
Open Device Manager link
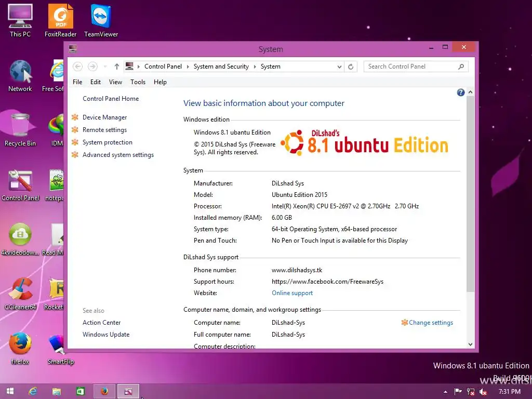[104, 117]
